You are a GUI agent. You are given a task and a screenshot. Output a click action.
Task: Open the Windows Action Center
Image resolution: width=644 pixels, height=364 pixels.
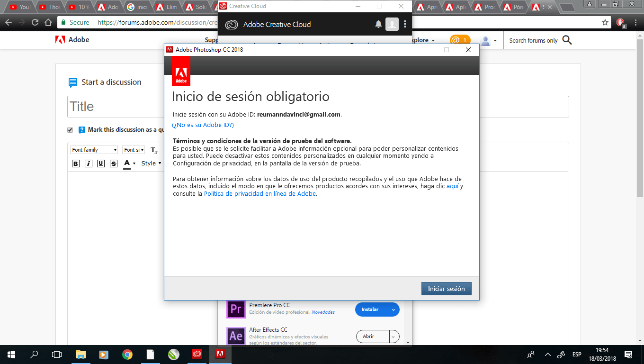[x=629, y=354]
